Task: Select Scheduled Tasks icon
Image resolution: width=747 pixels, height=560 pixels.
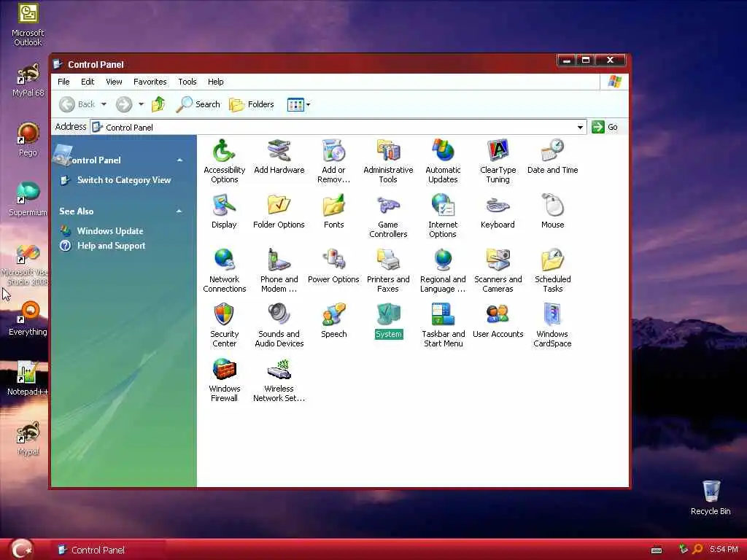Action: pyautogui.click(x=553, y=271)
